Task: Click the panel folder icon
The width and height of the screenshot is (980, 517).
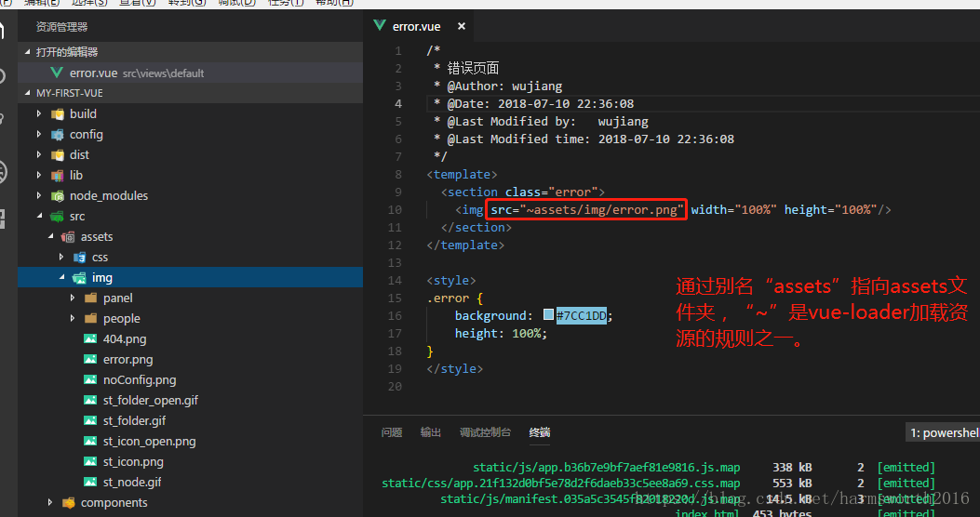Action: [90, 298]
